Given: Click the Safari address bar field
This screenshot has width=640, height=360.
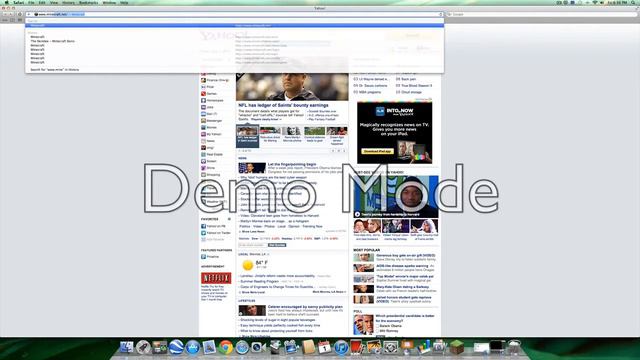Looking at the screenshot, I should pos(235,14).
